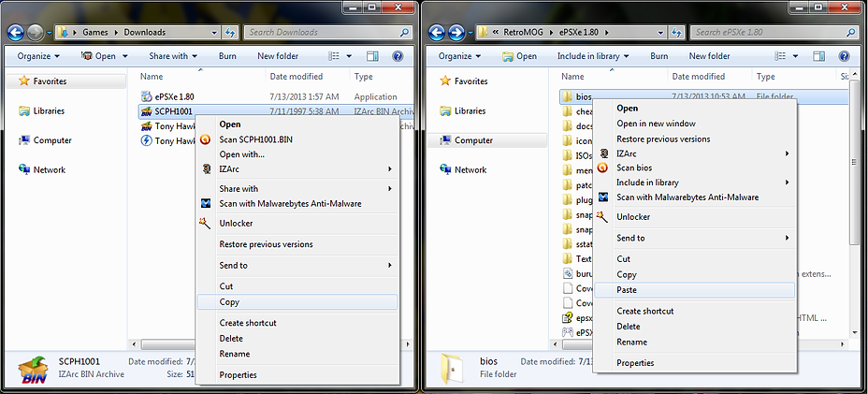Open view options dropdown in ePSXe toolbar
The image size is (868, 394).
coord(795,56)
